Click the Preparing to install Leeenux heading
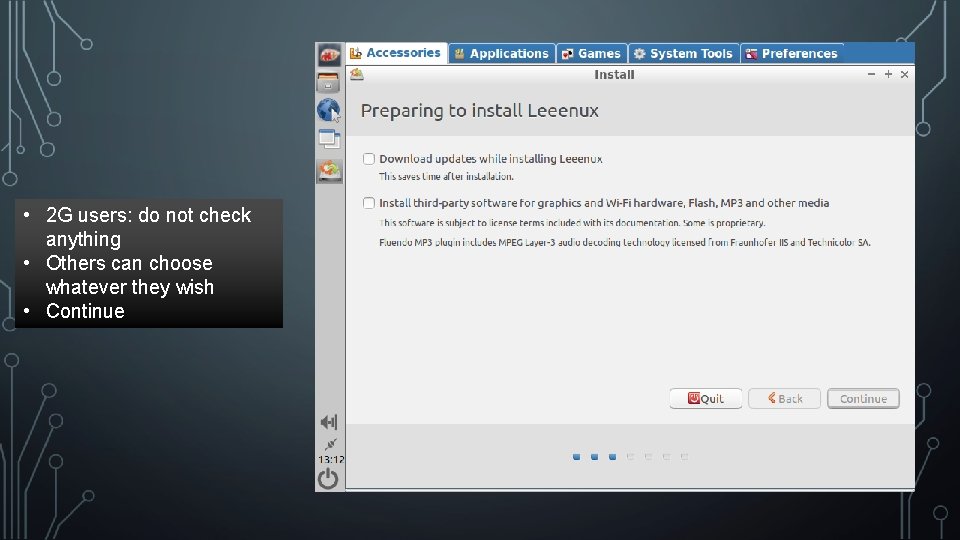960x540 pixels. tap(479, 111)
